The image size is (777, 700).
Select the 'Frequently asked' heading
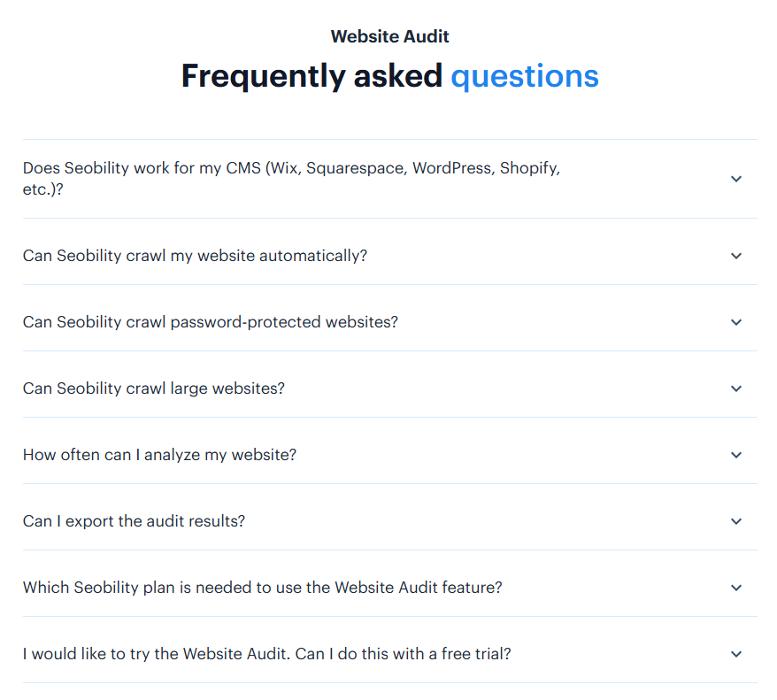point(312,77)
